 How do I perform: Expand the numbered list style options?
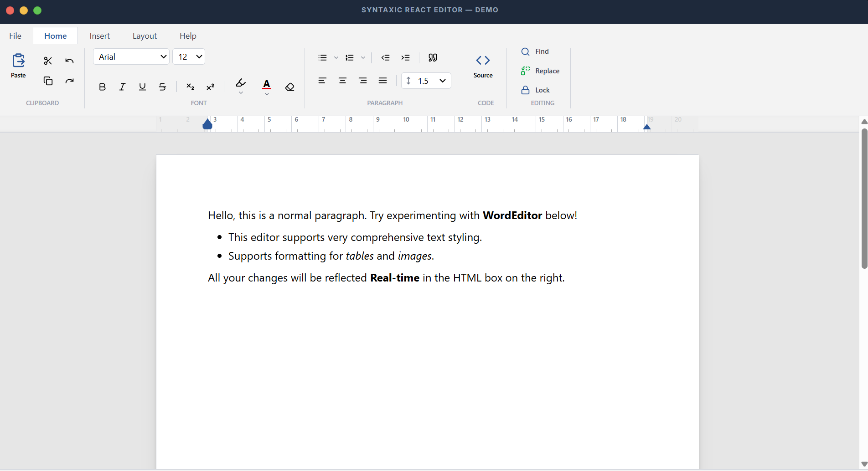(363, 58)
